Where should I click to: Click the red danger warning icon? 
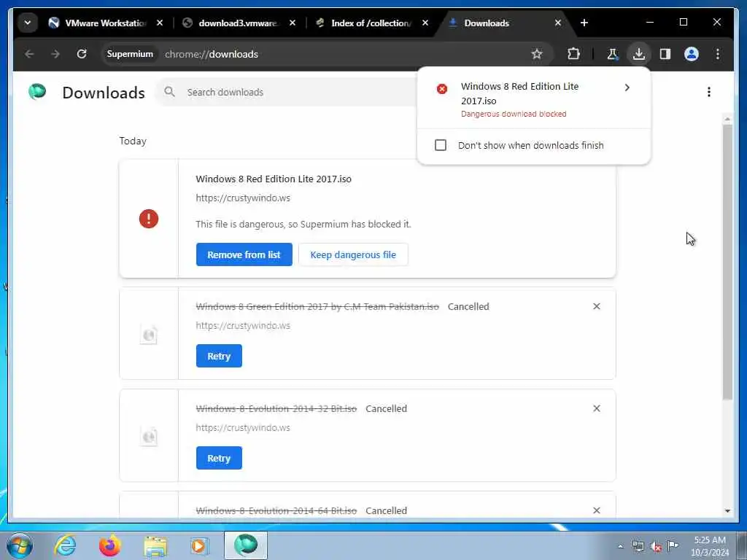click(x=149, y=219)
